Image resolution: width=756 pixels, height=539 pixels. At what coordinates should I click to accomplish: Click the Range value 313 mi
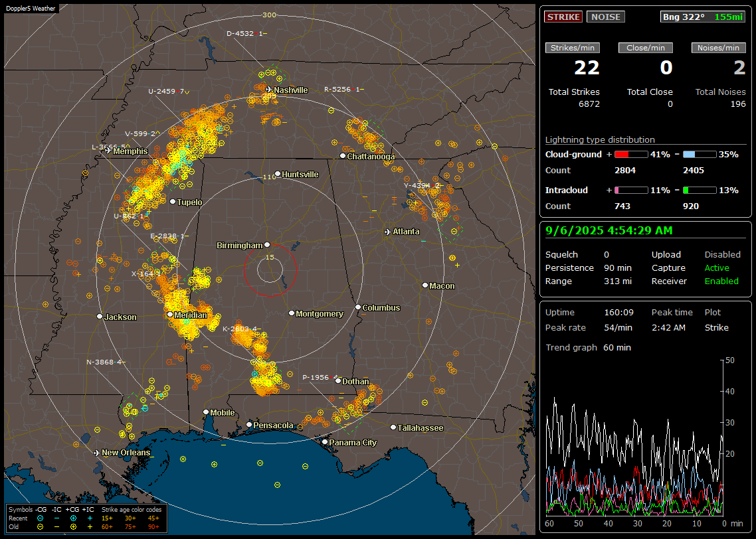(x=618, y=281)
